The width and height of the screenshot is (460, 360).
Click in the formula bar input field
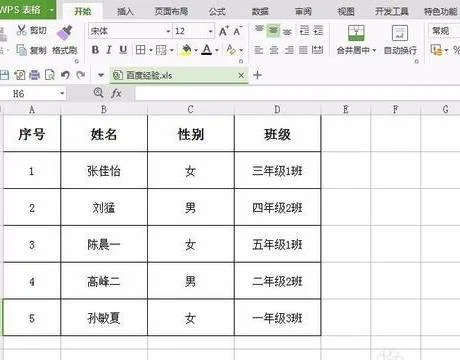pyautogui.click(x=297, y=94)
